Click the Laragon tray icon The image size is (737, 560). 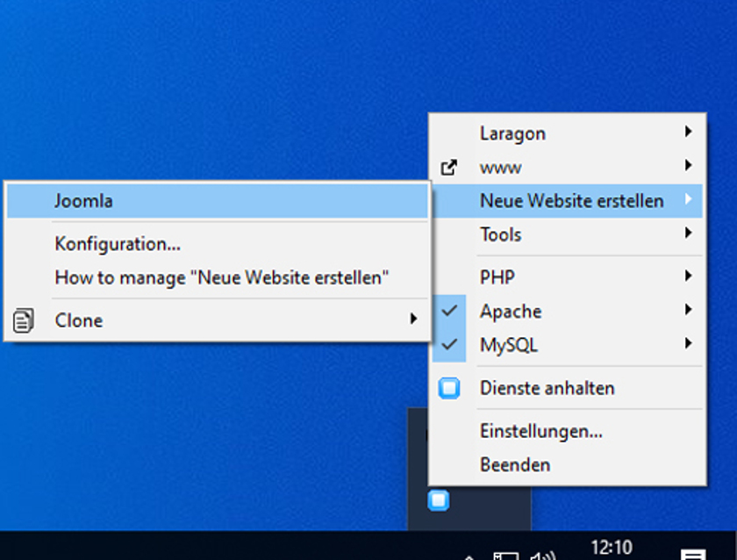tap(439, 500)
